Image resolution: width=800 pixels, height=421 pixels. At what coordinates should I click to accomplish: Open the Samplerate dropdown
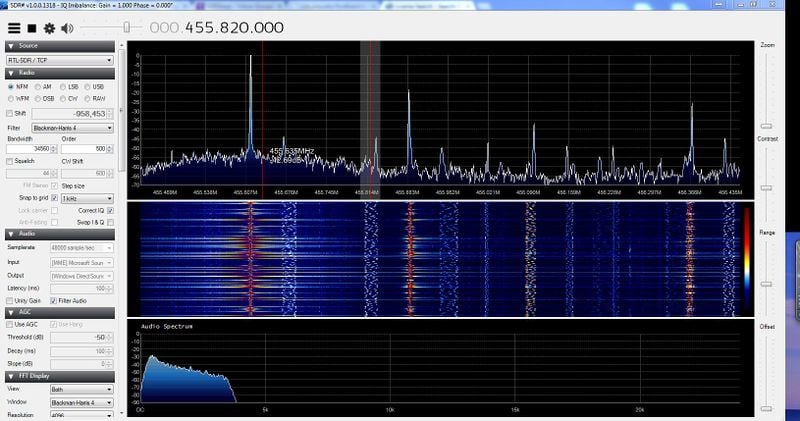tap(82, 248)
